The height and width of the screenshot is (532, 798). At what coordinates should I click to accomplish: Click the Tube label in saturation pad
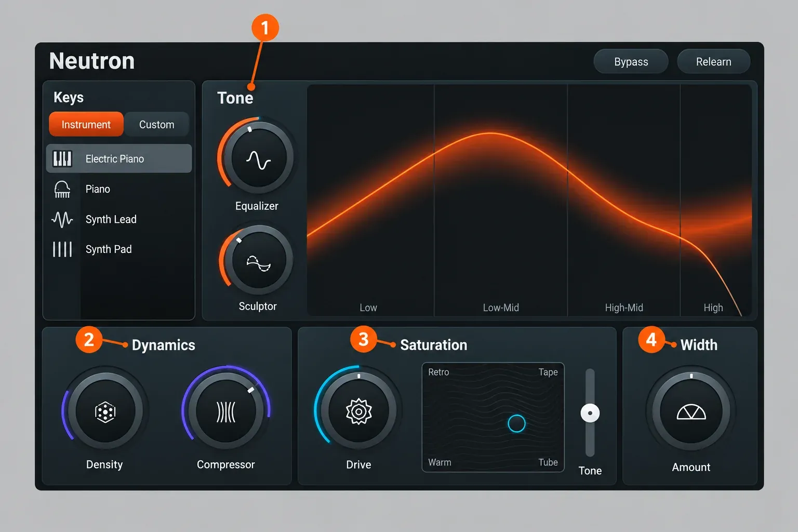pyautogui.click(x=548, y=462)
